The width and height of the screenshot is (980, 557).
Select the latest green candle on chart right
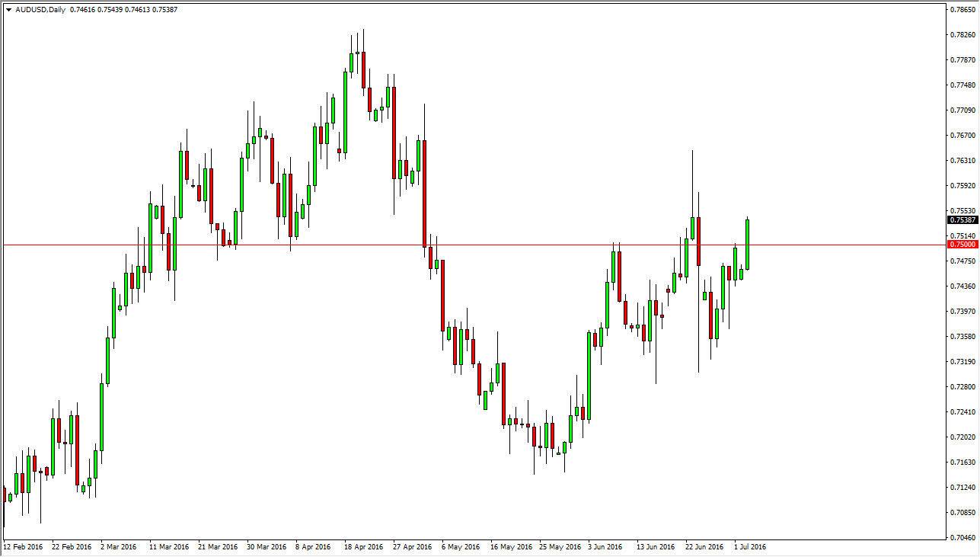(x=747, y=244)
